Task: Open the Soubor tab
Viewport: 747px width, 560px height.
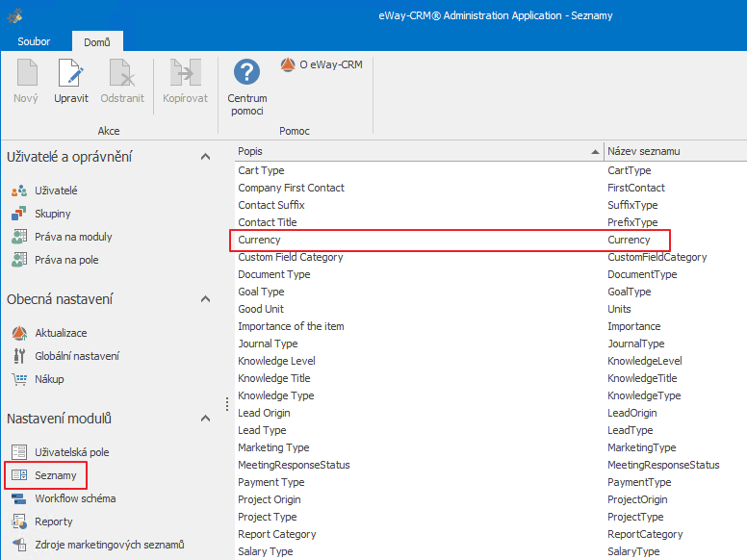Action: pos(34,41)
